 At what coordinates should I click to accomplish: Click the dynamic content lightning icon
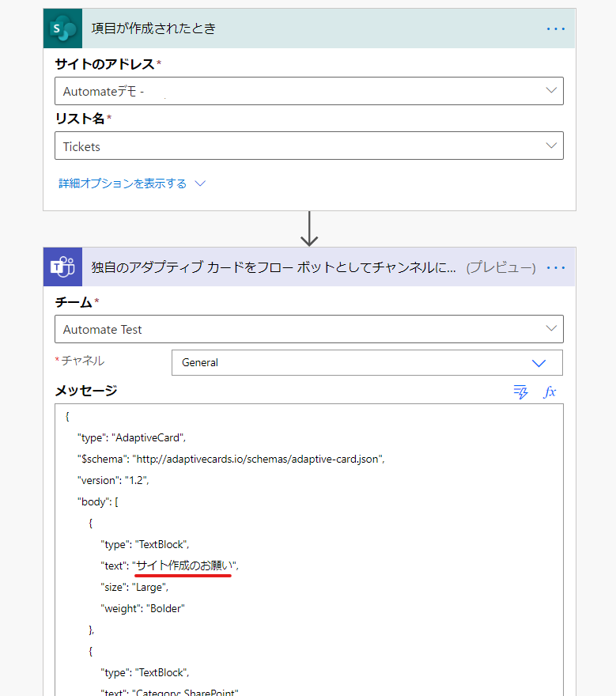(520, 392)
